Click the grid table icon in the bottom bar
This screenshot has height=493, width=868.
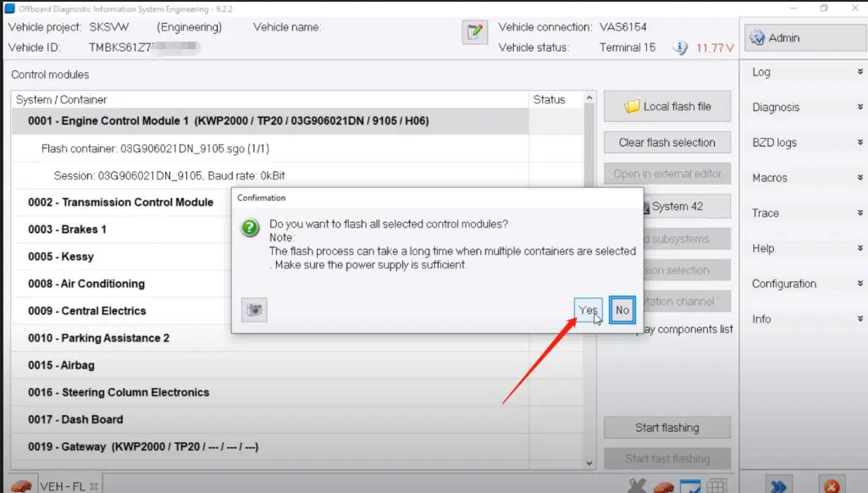716,487
